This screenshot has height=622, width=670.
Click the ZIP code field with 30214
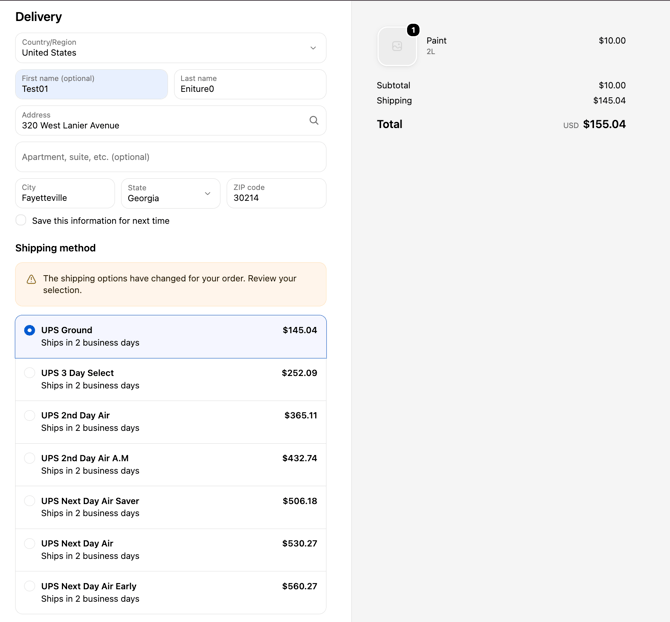(x=276, y=194)
